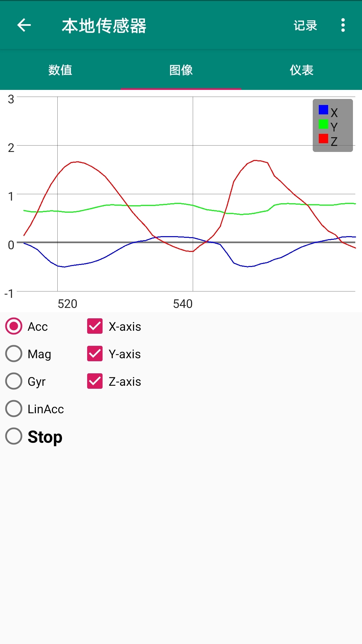Select the Acc radio button

(x=14, y=326)
